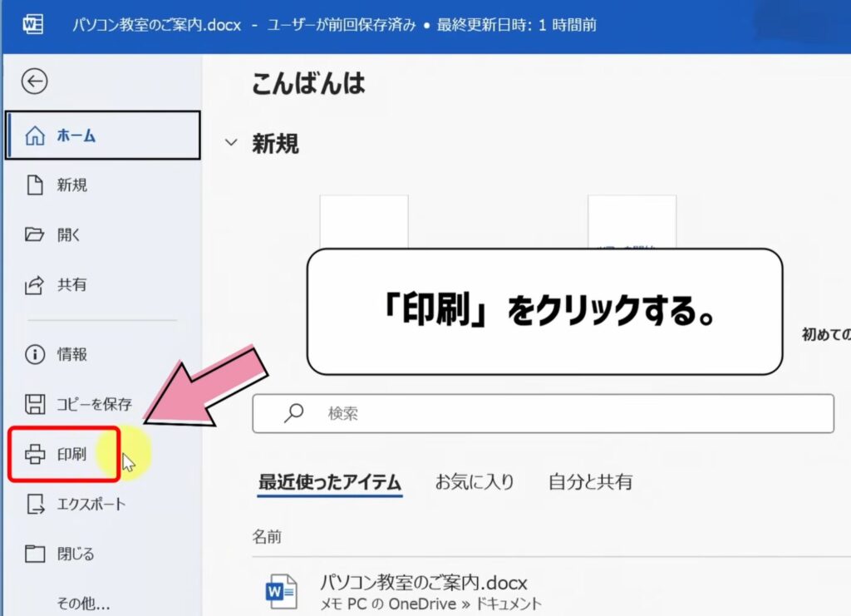Screen dimensions: 851x616
Task: Switch to the 自分と共有 tab
Action: [591, 480]
